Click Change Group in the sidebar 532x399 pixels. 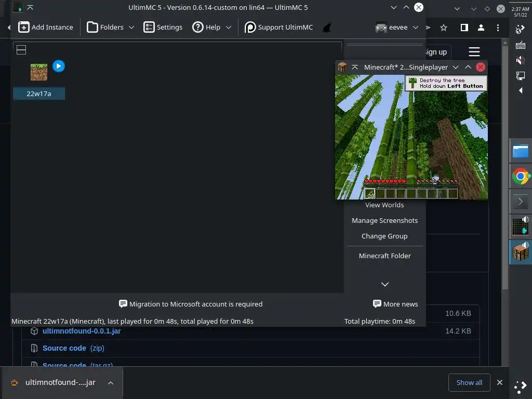384,236
